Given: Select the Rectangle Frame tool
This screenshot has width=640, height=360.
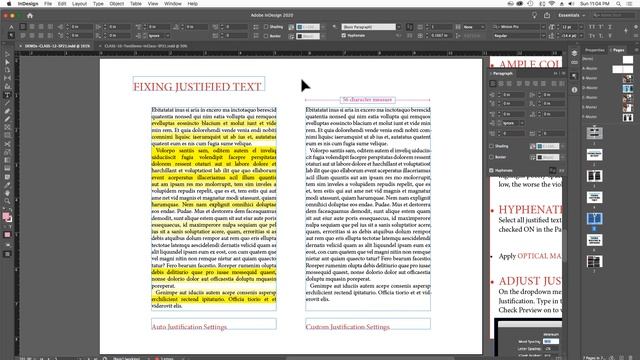Looking at the screenshot, I should tap(7, 128).
